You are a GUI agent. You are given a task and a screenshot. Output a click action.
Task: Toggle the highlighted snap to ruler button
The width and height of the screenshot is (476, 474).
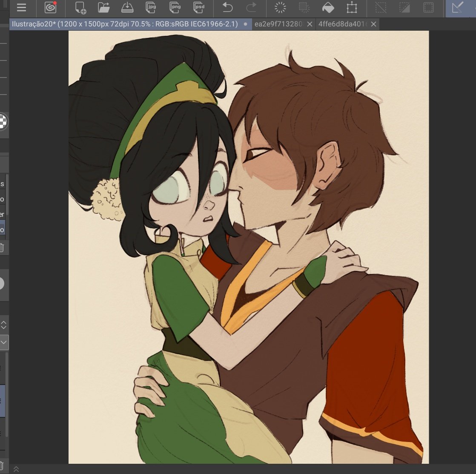pos(458,8)
